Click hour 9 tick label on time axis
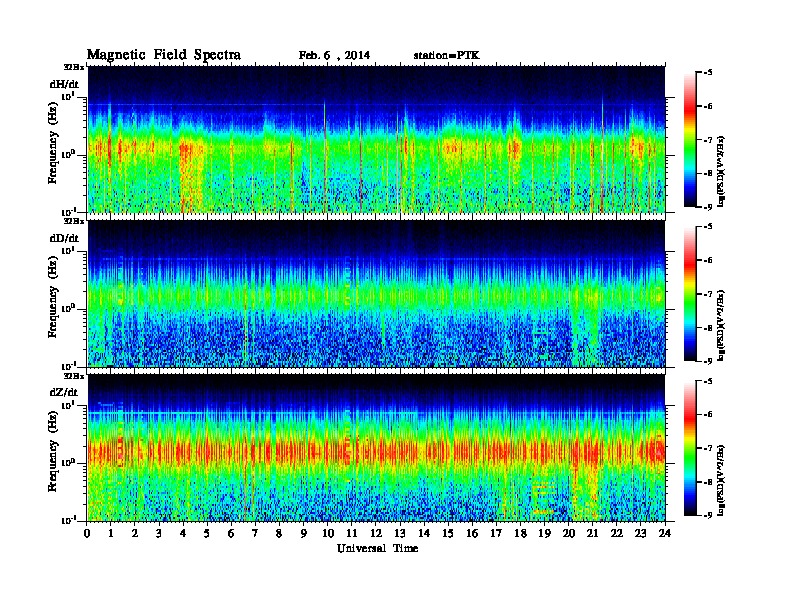This screenshot has height=612, width=792. tap(303, 533)
